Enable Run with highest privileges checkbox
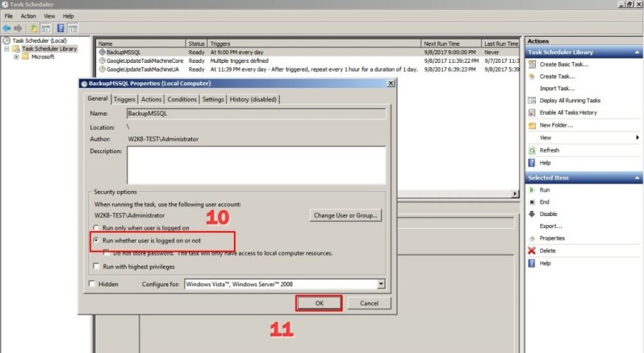 point(96,266)
